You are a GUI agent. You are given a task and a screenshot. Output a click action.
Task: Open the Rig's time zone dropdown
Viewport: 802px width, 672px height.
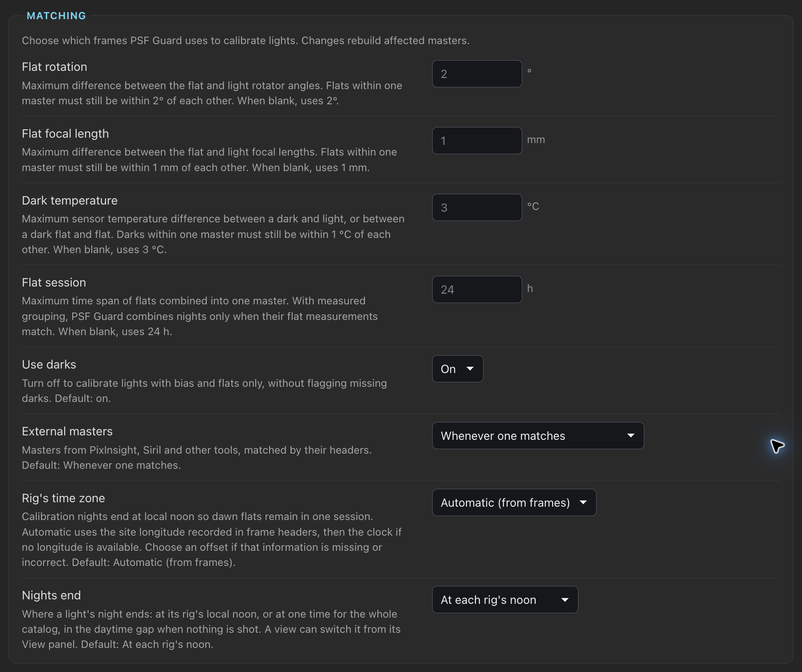514,503
